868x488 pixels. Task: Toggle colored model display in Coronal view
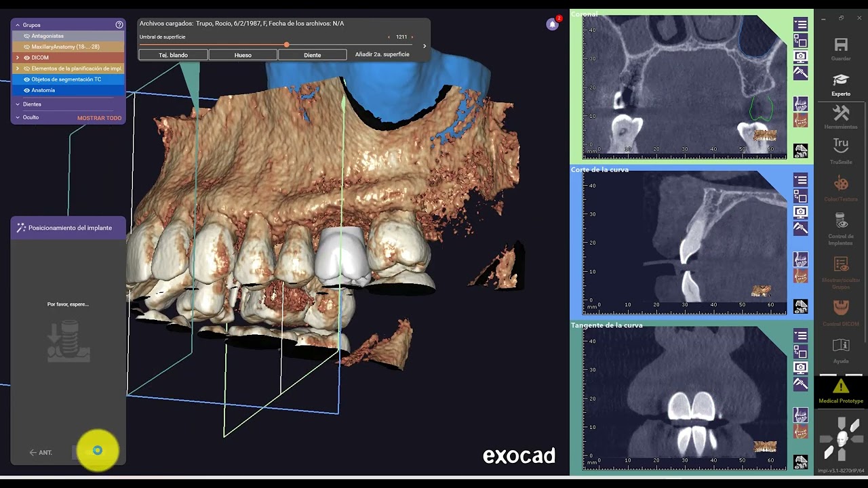coord(801,120)
